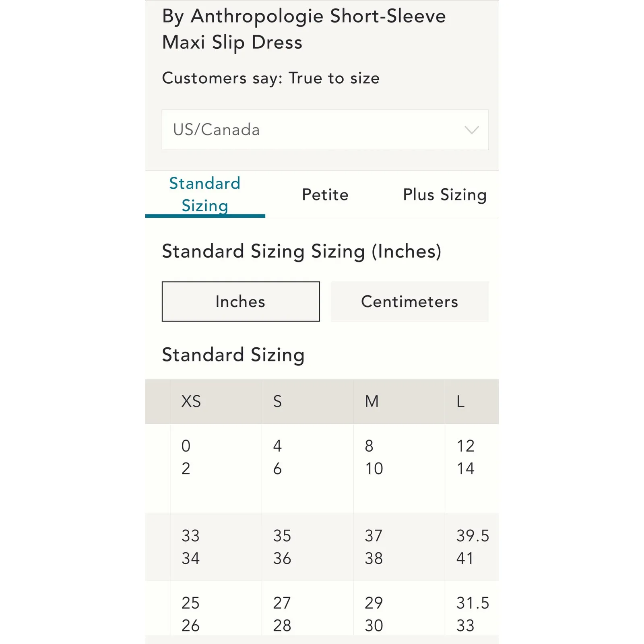The width and height of the screenshot is (644, 644).
Task: Click the M size column header
Action: pos(372,401)
